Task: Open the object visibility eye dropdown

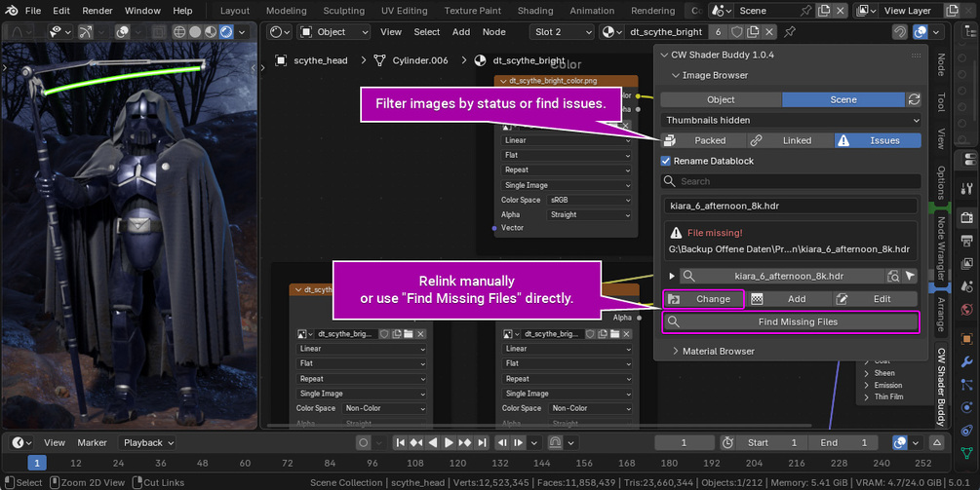Action: pyautogui.click(x=60, y=32)
